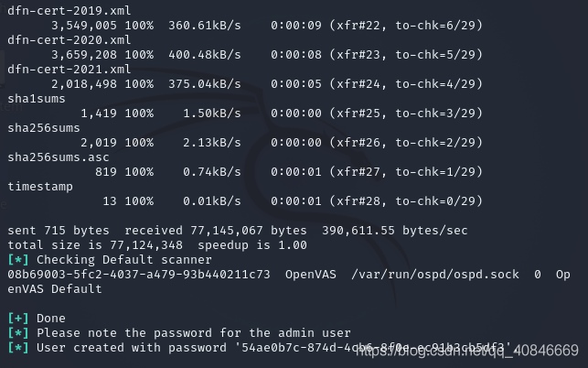Click the /var/run/ospd/ospd.sock path
588x368 pixels.
tap(435, 274)
